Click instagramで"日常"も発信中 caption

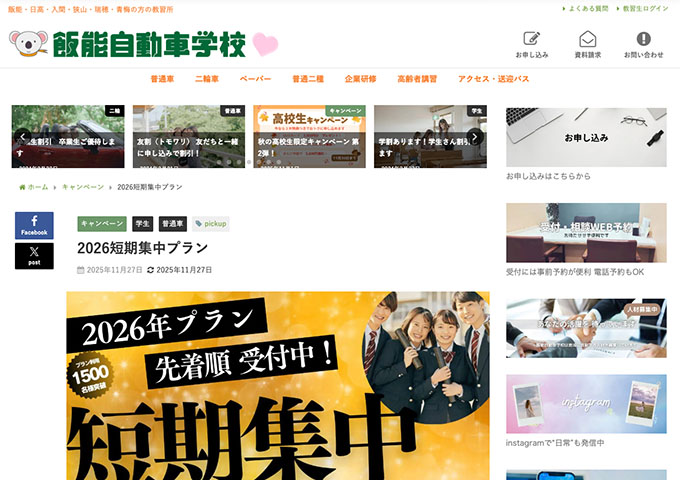(x=555, y=443)
